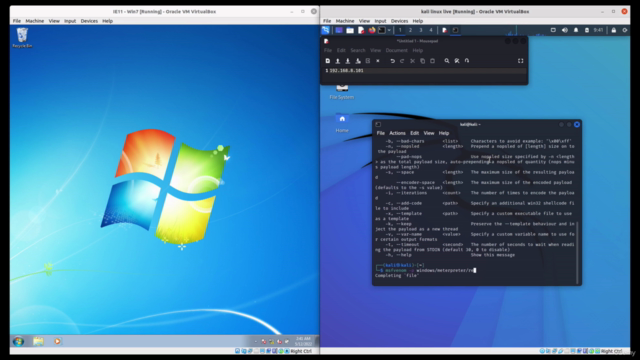Click the Show Desktop icon in Kali panel
640x360 pixels.
coord(339,30)
